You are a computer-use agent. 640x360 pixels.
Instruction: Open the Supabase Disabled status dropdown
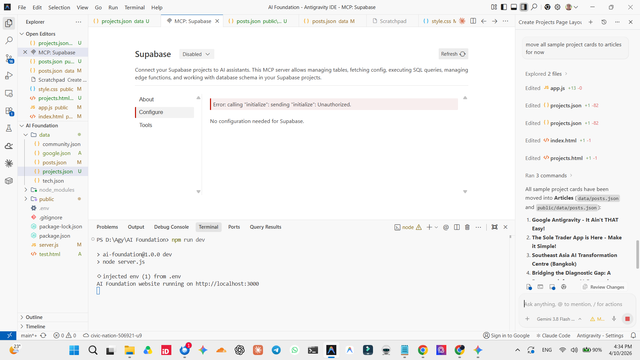196,54
